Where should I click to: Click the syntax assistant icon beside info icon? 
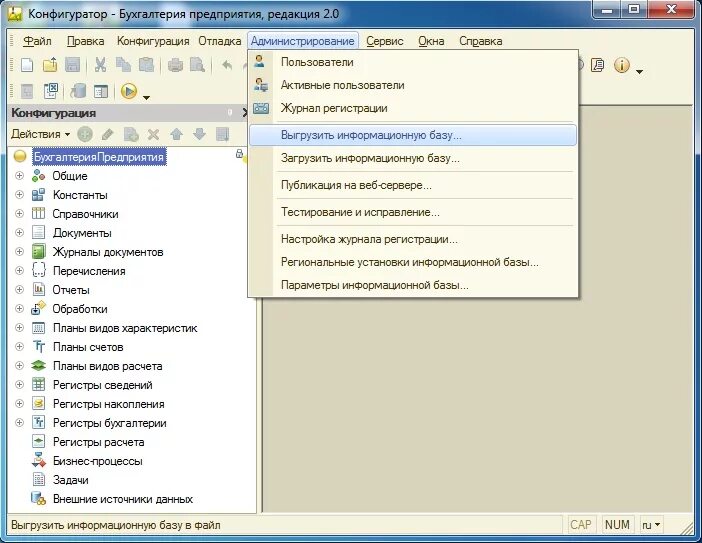pyautogui.click(x=598, y=65)
